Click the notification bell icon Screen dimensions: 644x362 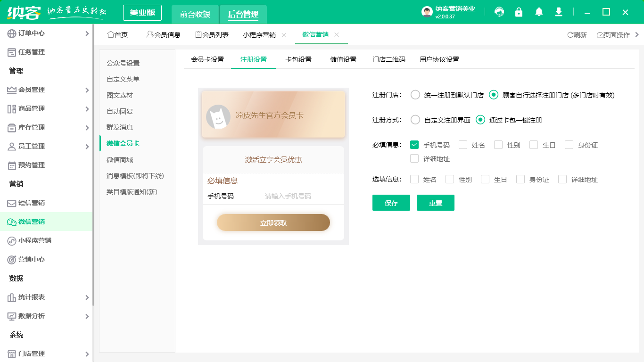(538, 12)
